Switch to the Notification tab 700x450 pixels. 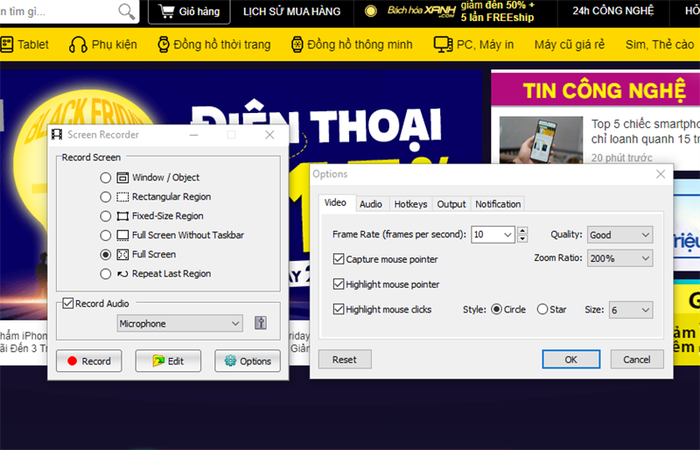click(x=498, y=204)
